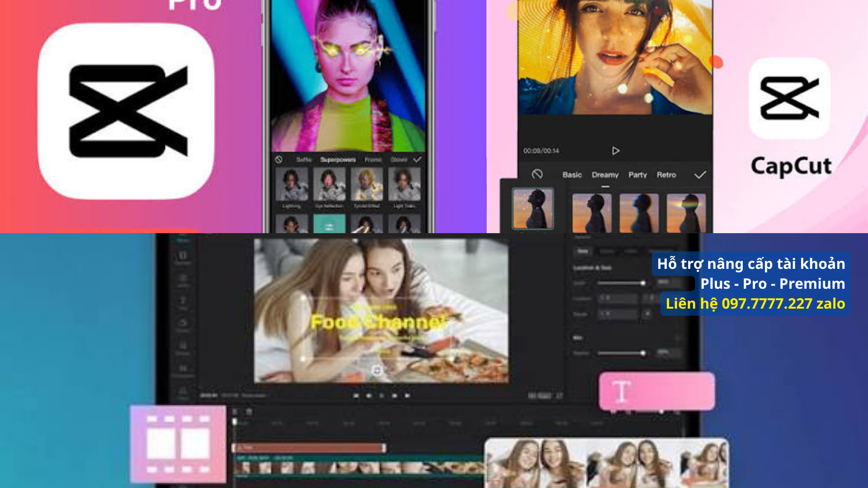Click the Liên hệ 097.7777.227 zalo link
This screenshot has height=488, width=868.
(x=755, y=304)
